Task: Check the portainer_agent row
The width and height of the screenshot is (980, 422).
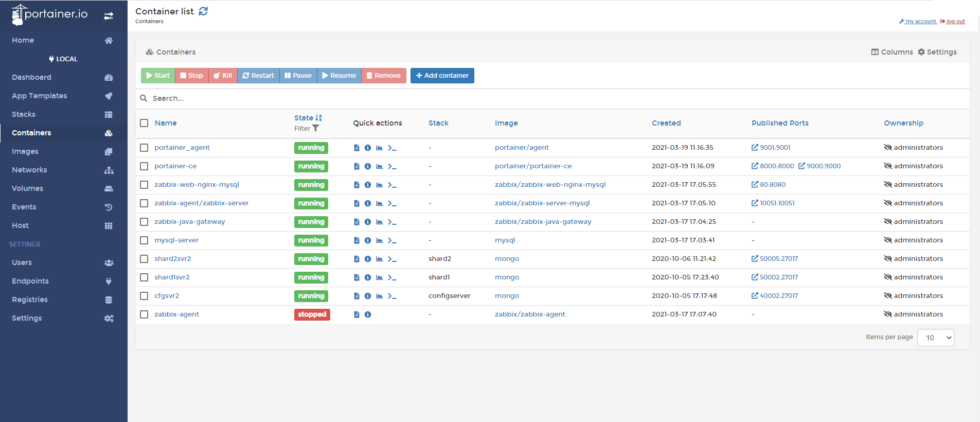Action: point(144,148)
